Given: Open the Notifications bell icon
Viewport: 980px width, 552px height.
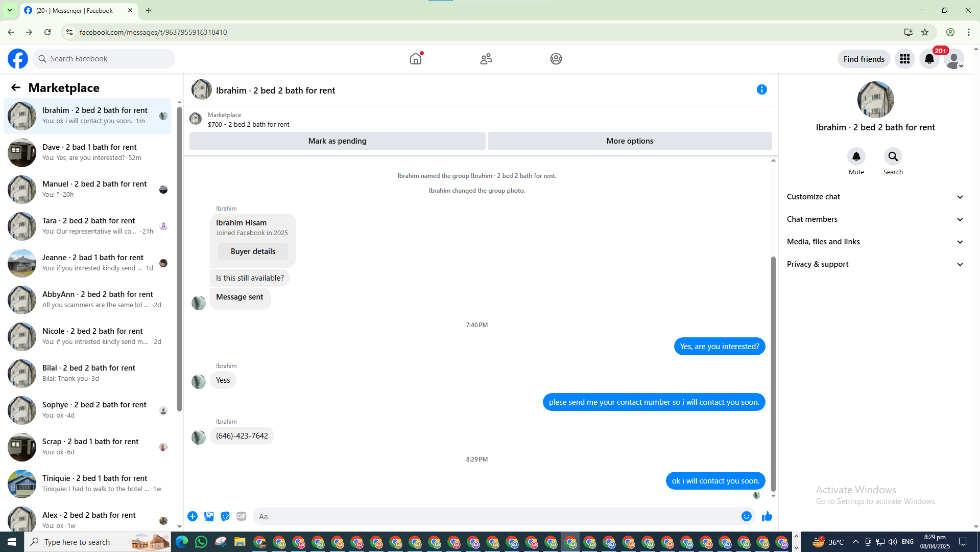Looking at the screenshot, I should [x=929, y=59].
